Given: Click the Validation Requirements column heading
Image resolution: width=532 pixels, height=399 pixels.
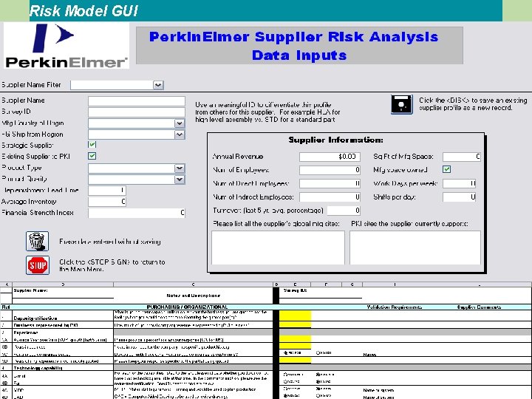Looking at the screenshot, I should click(395, 307).
